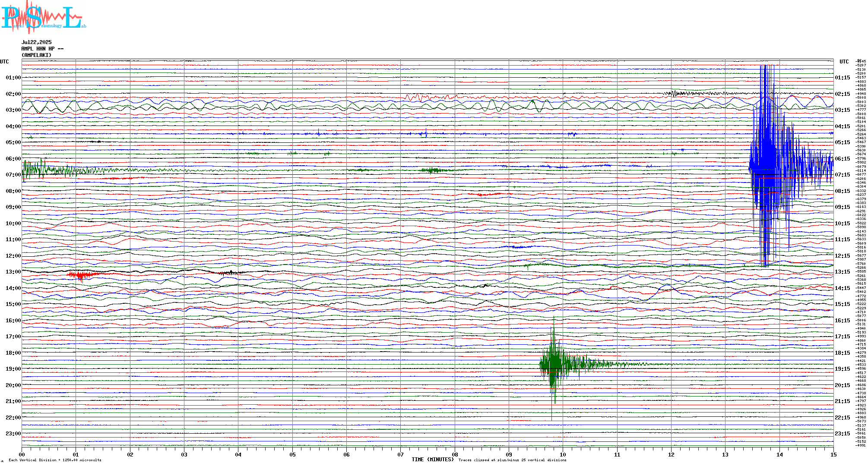Viewport: 868px width, 466px height.
Task: Select the 03:00 hour label on left axis
Action: [13, 110]
